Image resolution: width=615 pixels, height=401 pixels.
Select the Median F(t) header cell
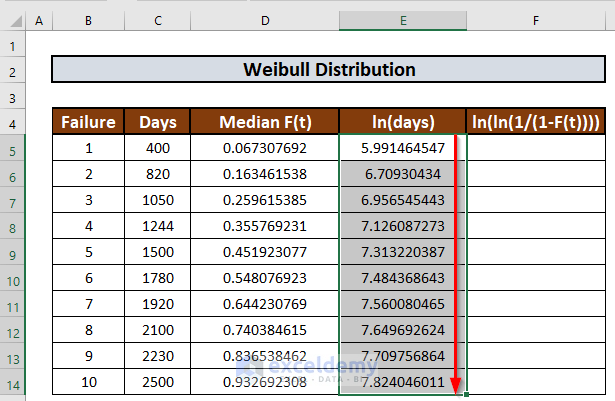(265, 123)
